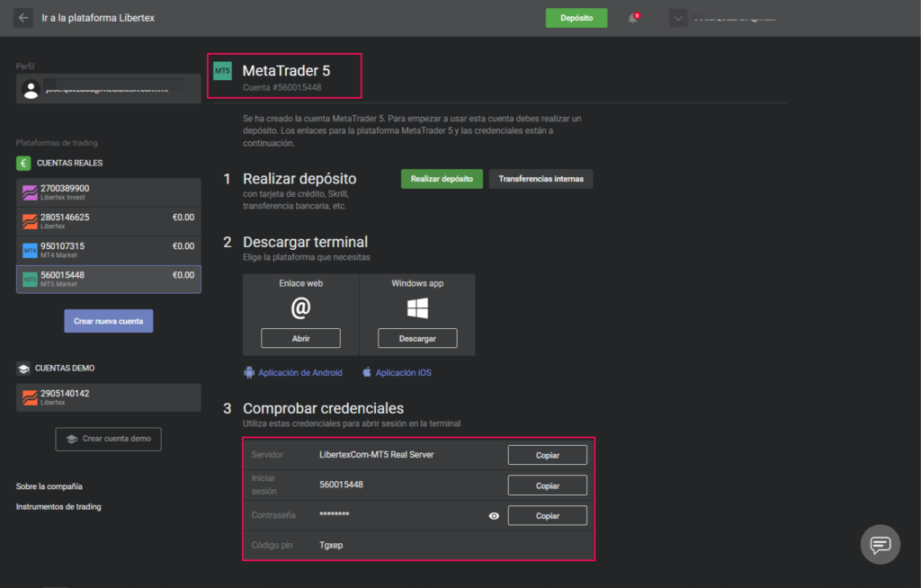This screenshot has height=588, width=921.
Task: Click the profile avatar icon
Action: pyautogui.click(x=31, y=90)
